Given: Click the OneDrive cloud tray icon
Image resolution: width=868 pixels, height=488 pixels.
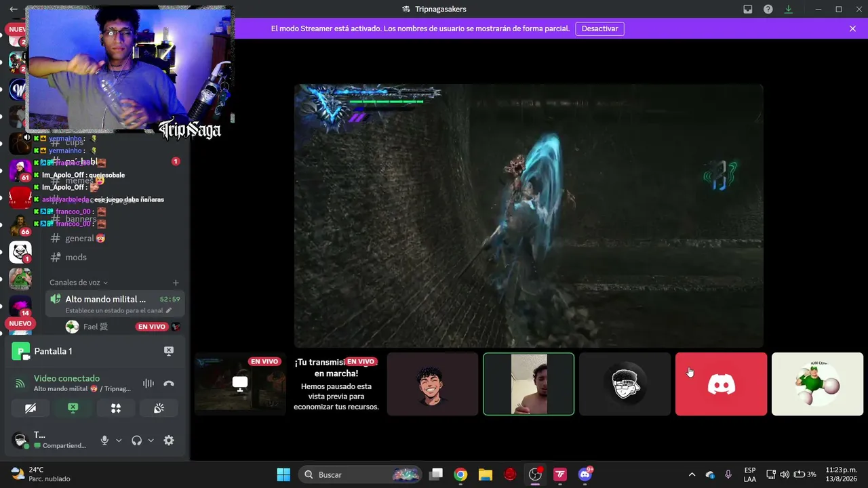Looking at the screenshot, I should tap(710, 474).
